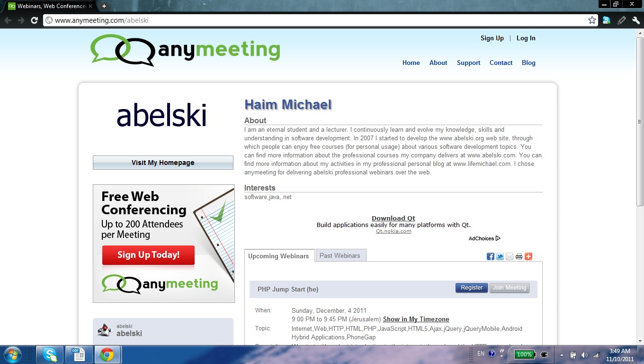Select the Webinars, Web Conference browser tab
The width and height of the screenshot is (644, 364).
coord(50,6)
